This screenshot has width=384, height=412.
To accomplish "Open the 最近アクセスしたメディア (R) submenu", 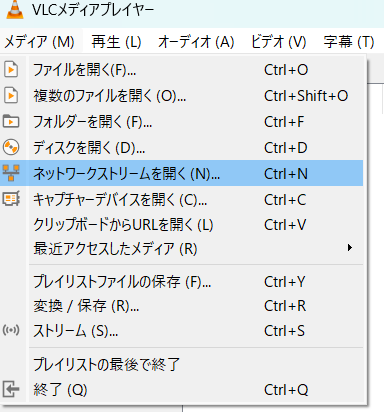I will [x=182, y=249].
